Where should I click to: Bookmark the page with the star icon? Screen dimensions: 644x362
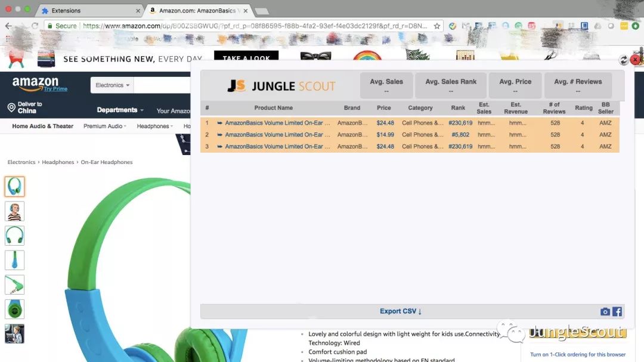pos(437,26)
